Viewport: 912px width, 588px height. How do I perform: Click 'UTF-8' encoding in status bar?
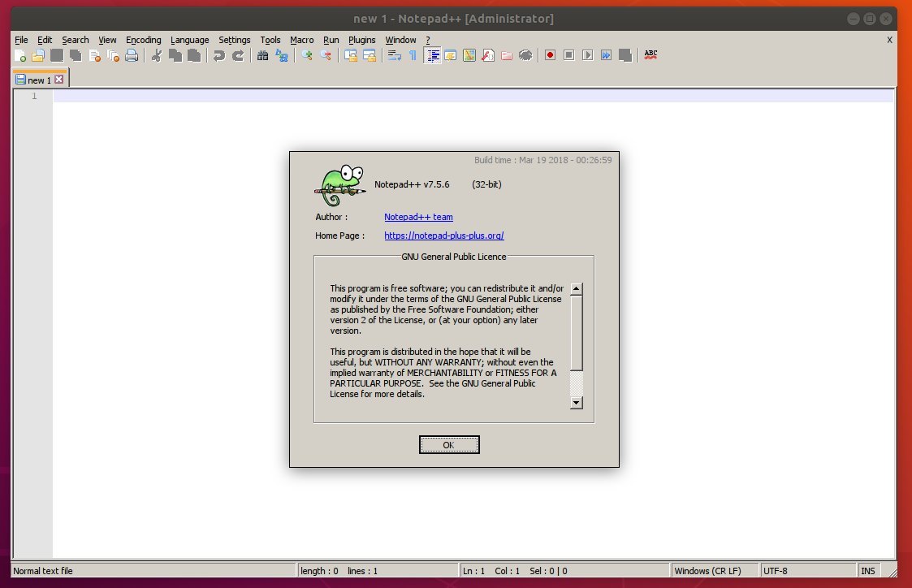click(x=776, y=571)
